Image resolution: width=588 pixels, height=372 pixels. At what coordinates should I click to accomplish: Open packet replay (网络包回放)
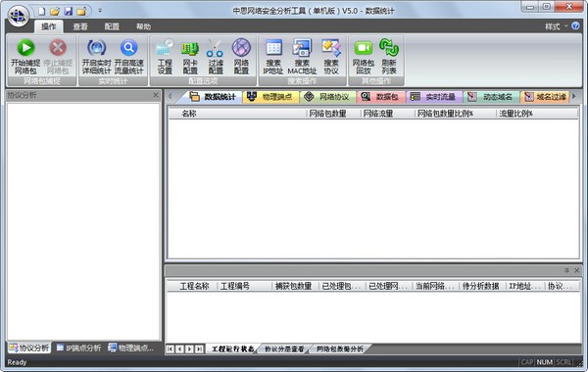pos(363,57)
